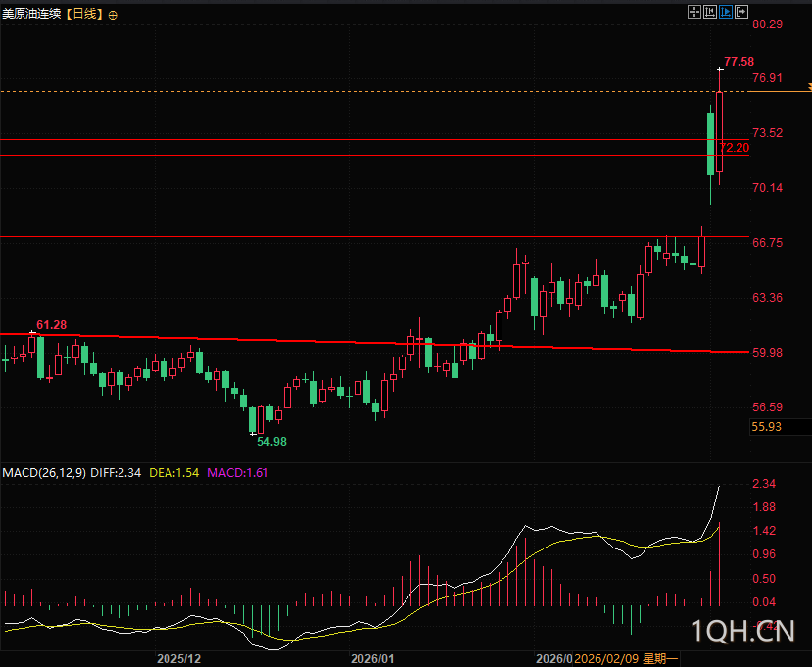The image size is (812, 667).
Task: Click the 61.28 price marker label
Action: click(51, 325)
